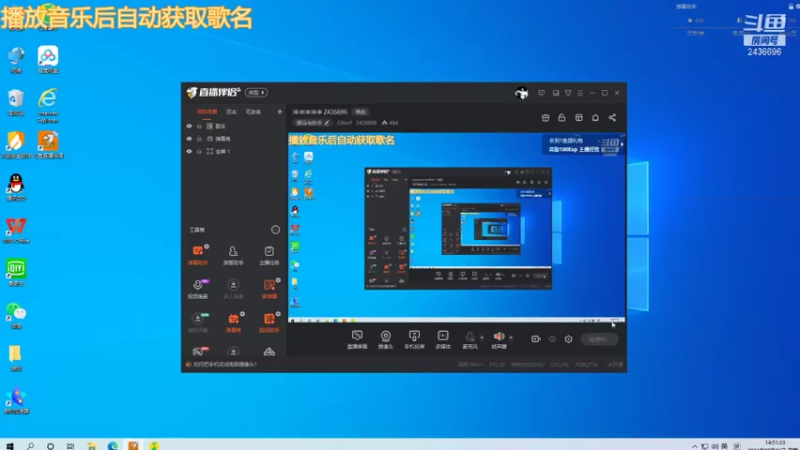The height and width of the screenshot is (450, 800).
Task: Add a screen capture source from bottom bar
Action: pyautogui.click(x=357, y=339)
